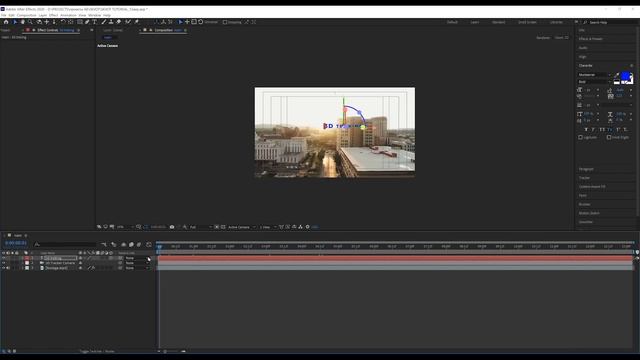Enable the Ligatures checkbox

click(x=580, y=138)
